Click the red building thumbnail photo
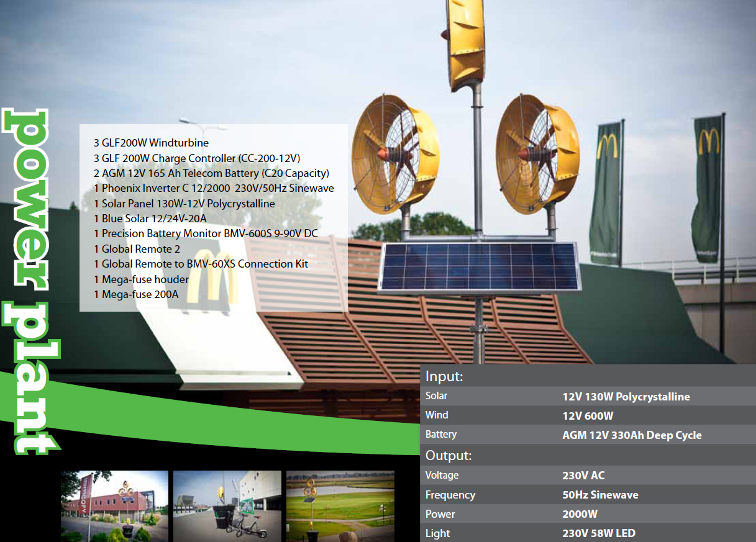 tap(114, 506)
